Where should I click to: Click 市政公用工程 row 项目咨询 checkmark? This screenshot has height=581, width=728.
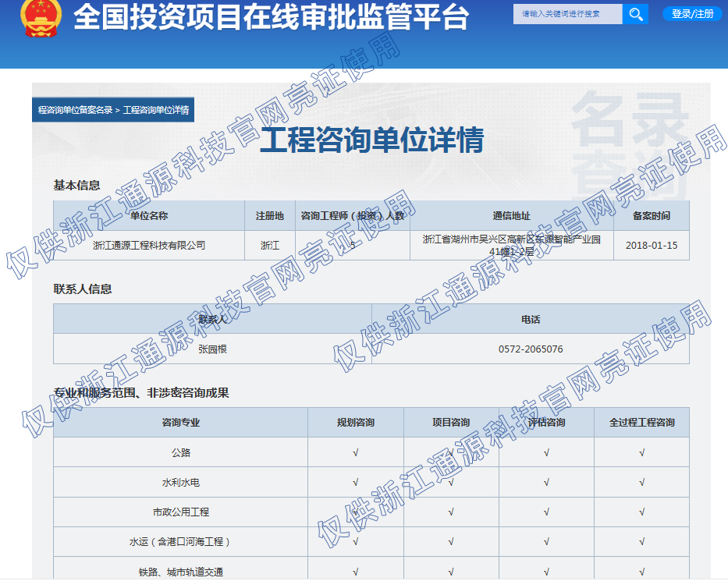[451, 512]
